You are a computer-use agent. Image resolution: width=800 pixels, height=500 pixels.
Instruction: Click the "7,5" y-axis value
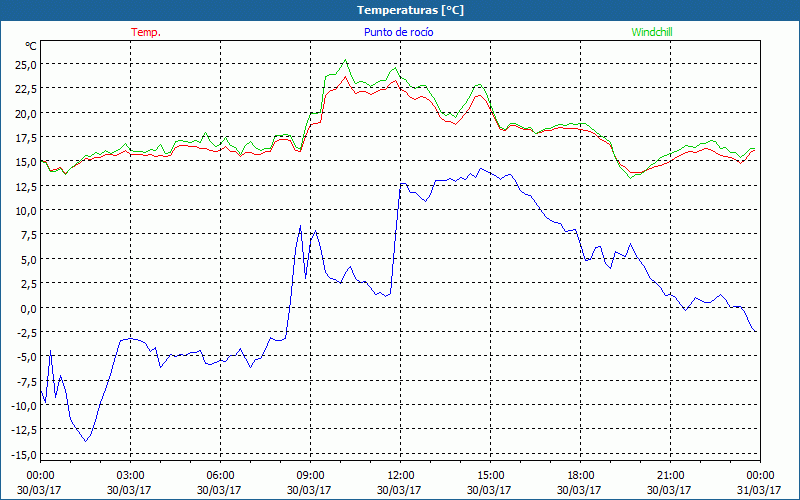pyautogui.click(x=30, y=235)
